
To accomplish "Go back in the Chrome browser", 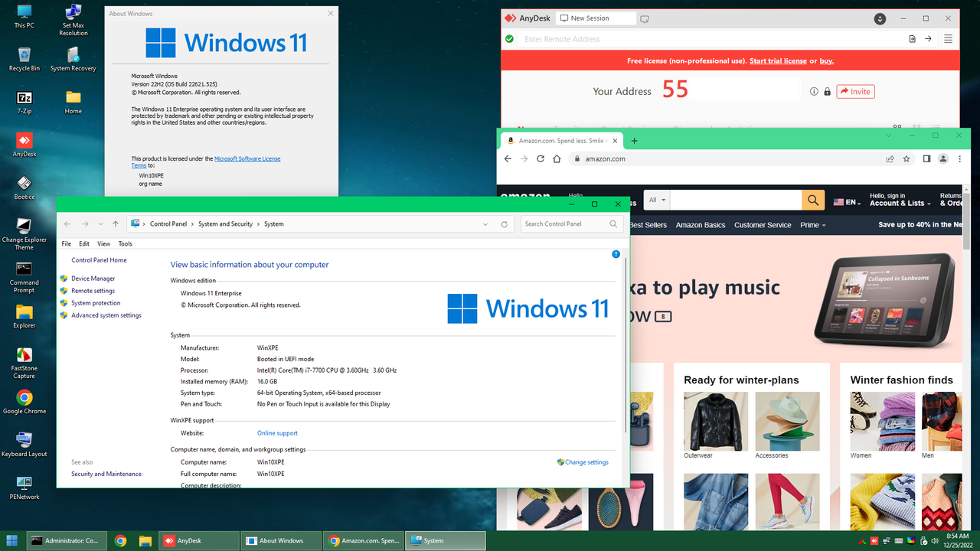I will pos(508,158).
